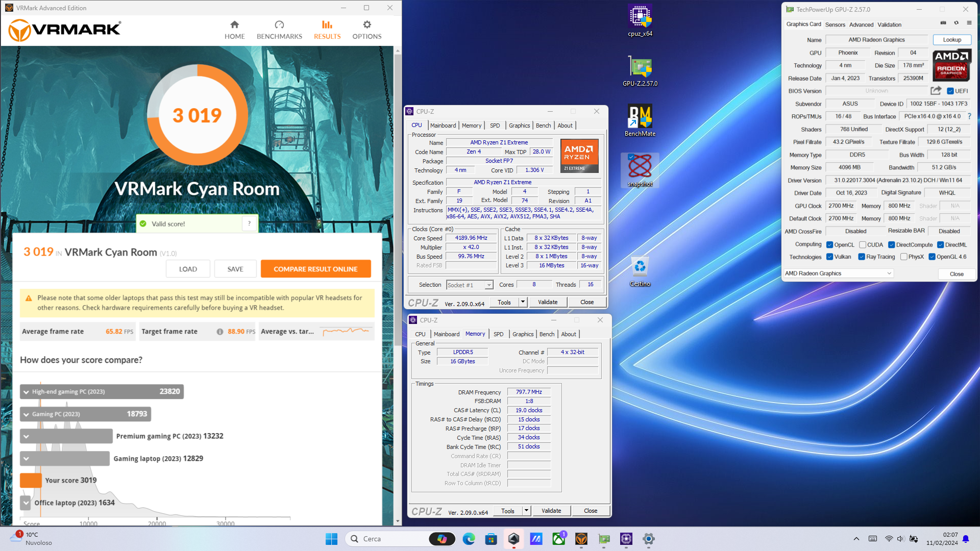Click COMPARE RESULT ONLINE

(x=315, y=269)
